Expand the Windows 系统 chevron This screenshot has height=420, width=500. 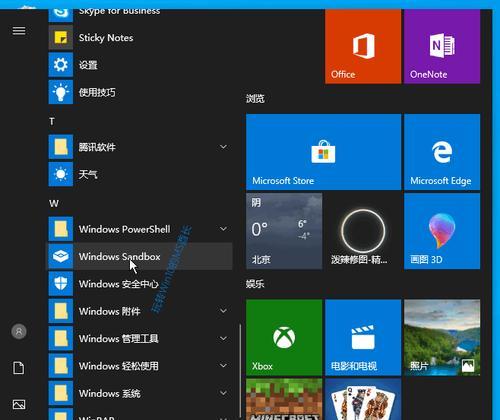click(x=223, y=393)
